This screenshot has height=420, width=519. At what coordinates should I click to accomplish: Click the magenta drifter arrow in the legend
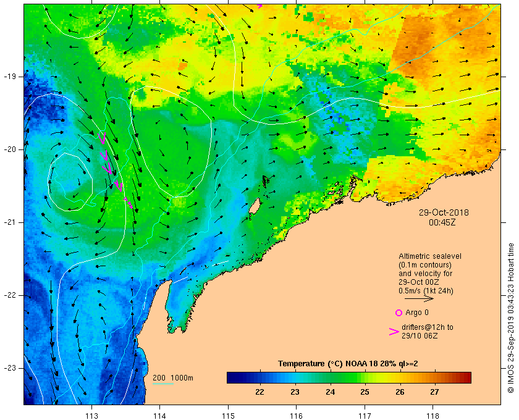click(x=394, y=332)
